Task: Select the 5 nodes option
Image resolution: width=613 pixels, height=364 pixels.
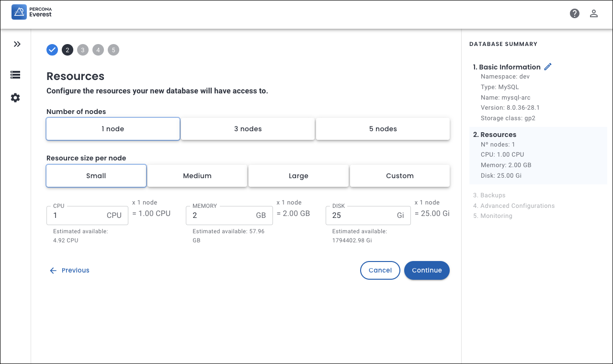Action: pos(383,129)
